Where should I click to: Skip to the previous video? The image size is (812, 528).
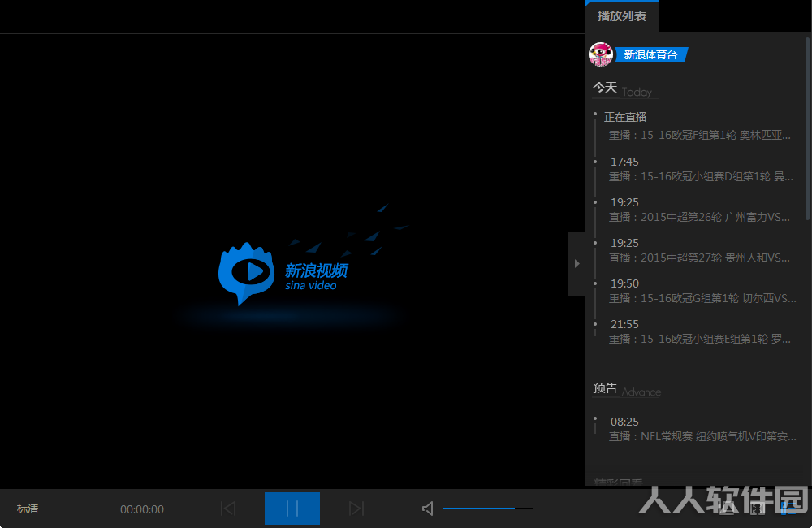228,509
